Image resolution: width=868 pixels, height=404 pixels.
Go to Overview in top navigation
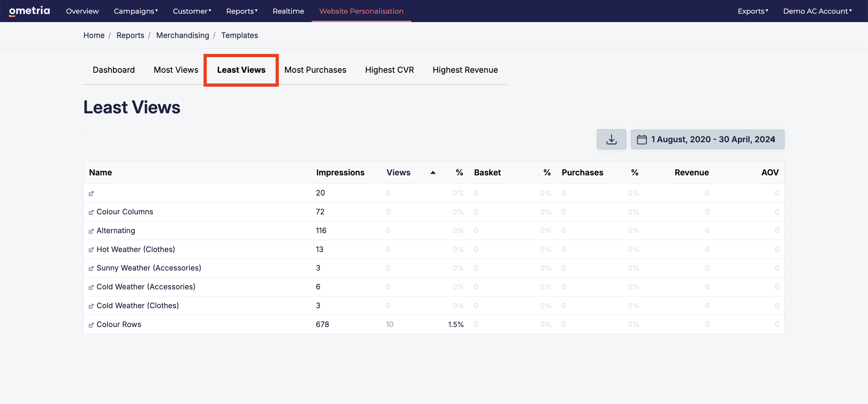pyautogui.click(x=82, y=11)
